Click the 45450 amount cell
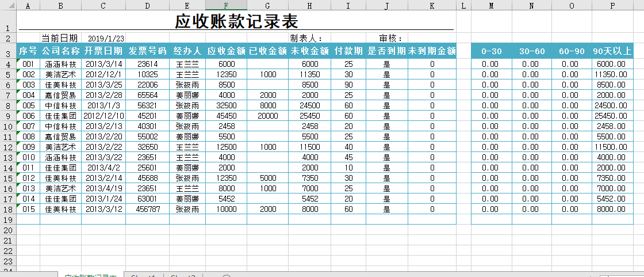 [226, 116]
